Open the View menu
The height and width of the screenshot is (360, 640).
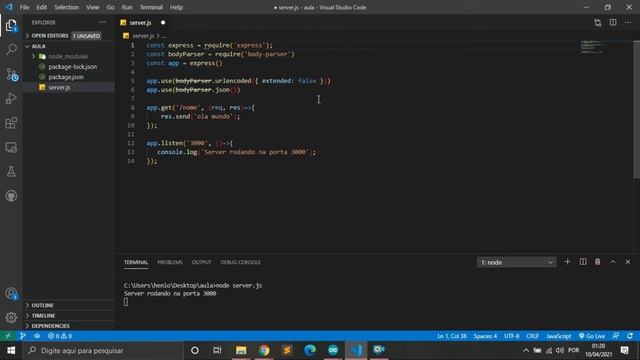(93, 7)
